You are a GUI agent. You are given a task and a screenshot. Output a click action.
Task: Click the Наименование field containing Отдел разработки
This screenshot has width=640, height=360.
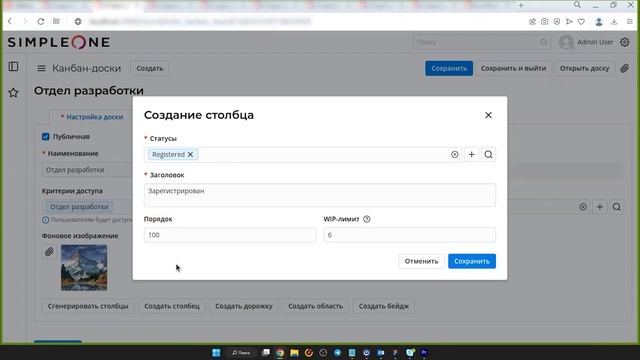(87, 170)
